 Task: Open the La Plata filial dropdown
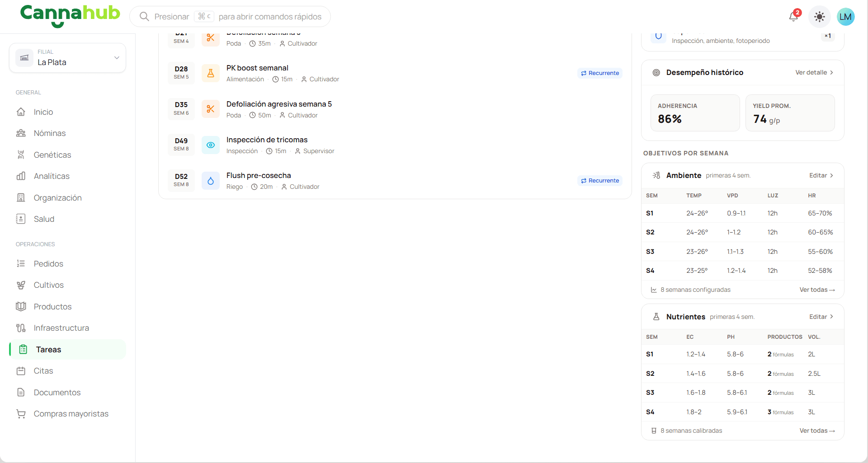67,57
